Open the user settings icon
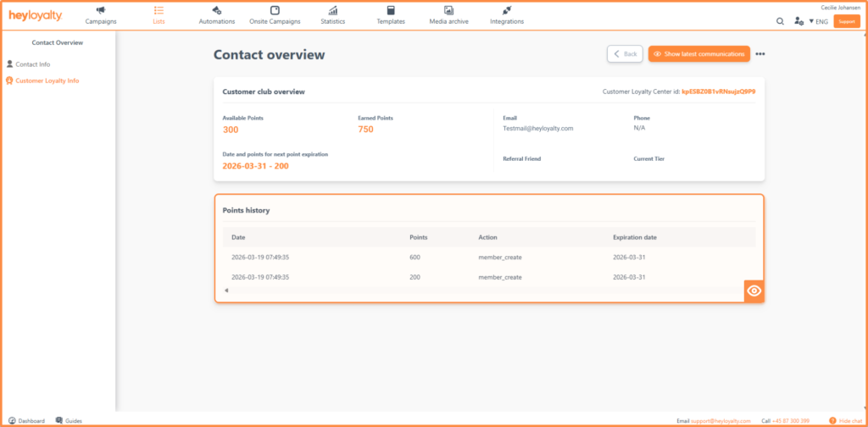 point(798,21)
